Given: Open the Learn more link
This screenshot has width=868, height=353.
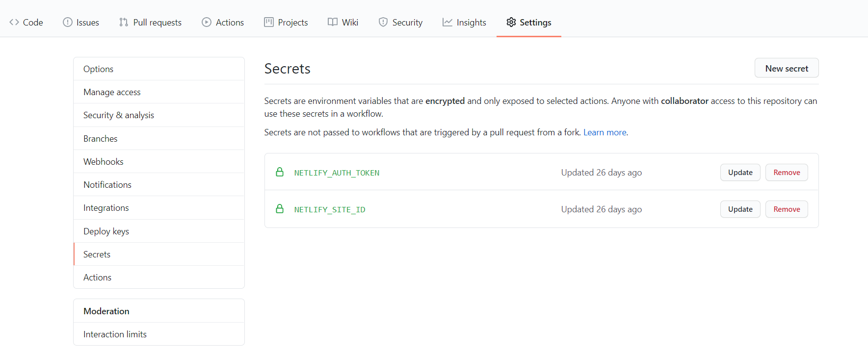Looking at the screenshot, I should [x=604, y=132].
